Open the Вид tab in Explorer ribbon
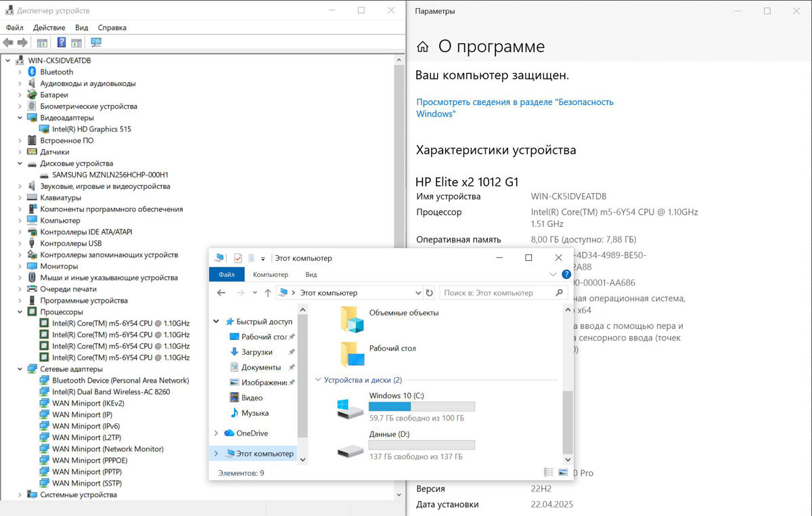The image size is (812, 516). click(311, 275)
